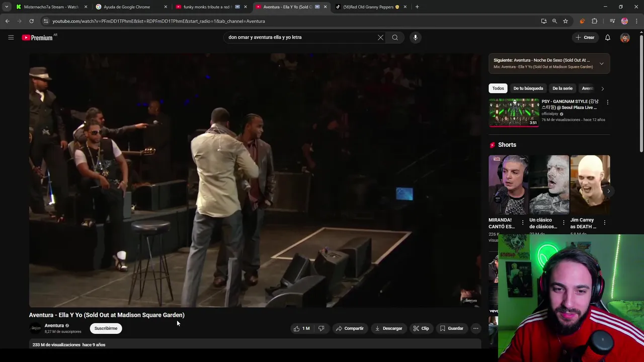Screen dimensions: 644x362
Task: Open the MIRANDA CANTÓ short thumbnail
Action: tap(508, 185)
